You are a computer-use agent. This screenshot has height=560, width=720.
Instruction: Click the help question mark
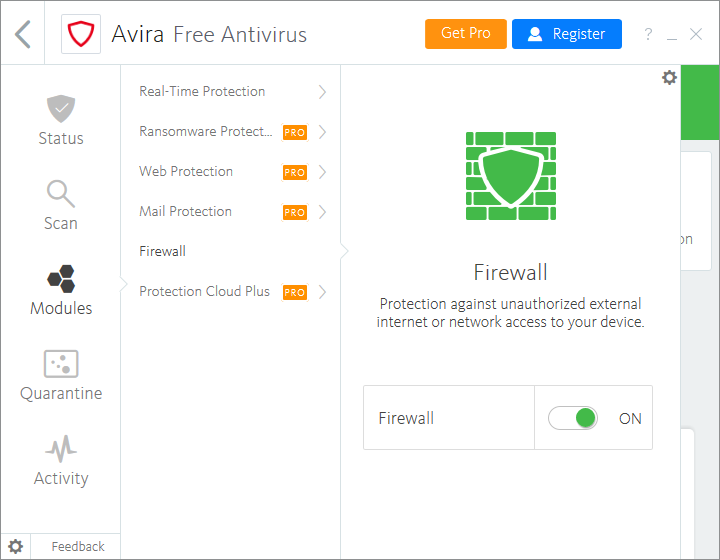pyautogui.click(x=649, y=35)
